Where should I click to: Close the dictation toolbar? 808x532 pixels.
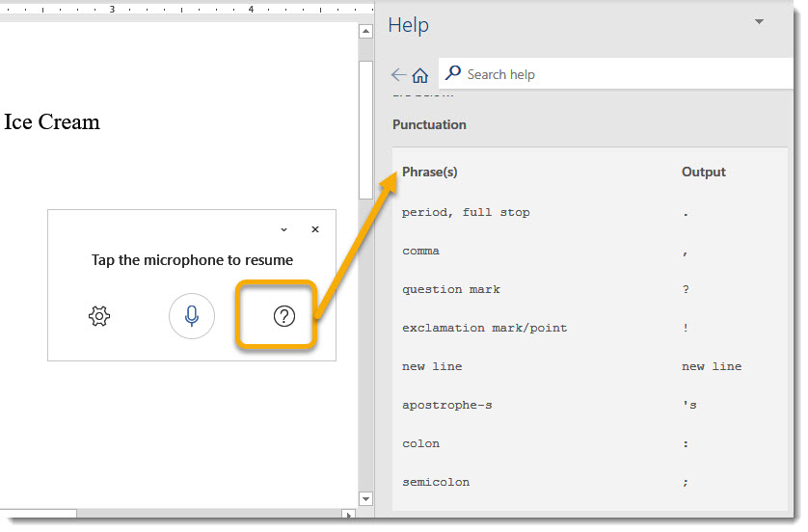click(x=315, y=229)
